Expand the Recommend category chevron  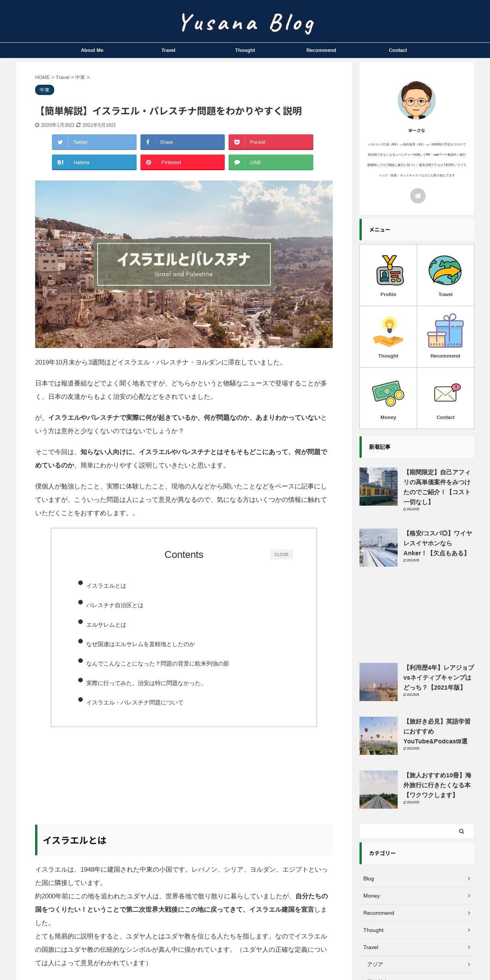coord(469,913)
